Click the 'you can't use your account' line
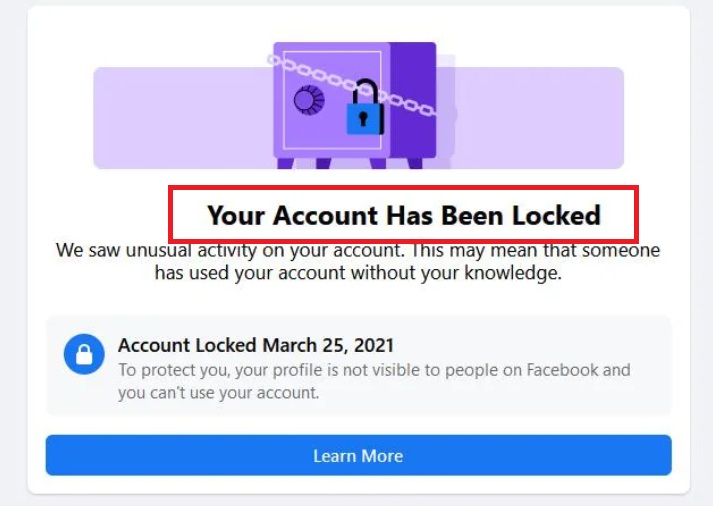The height and width of the screenshot is (506, 713). point(218,393)
